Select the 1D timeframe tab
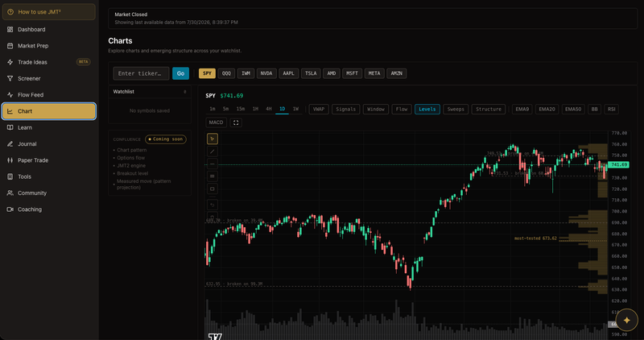 tap(283, 109)
